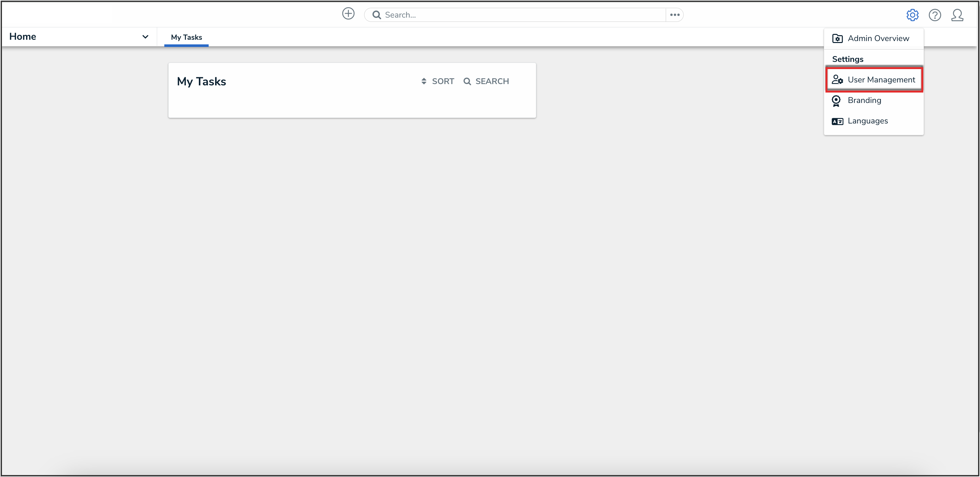
Task: Open the help question mark icon
Action: (934, 15)
